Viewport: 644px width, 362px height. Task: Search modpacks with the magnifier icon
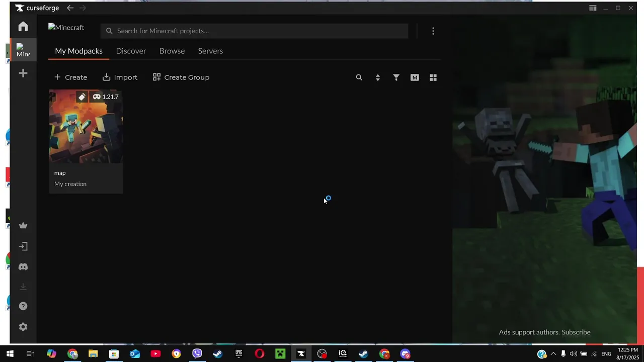359,77
